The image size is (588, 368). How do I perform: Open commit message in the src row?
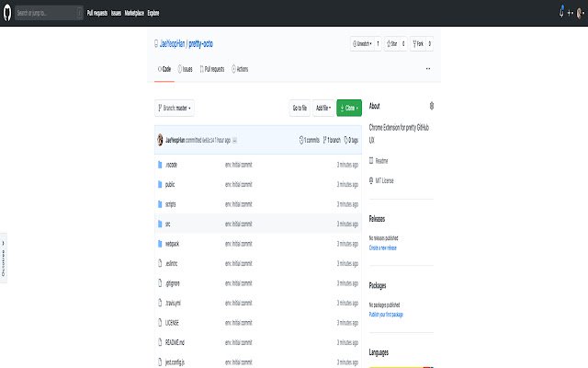(x=239, y=224)
